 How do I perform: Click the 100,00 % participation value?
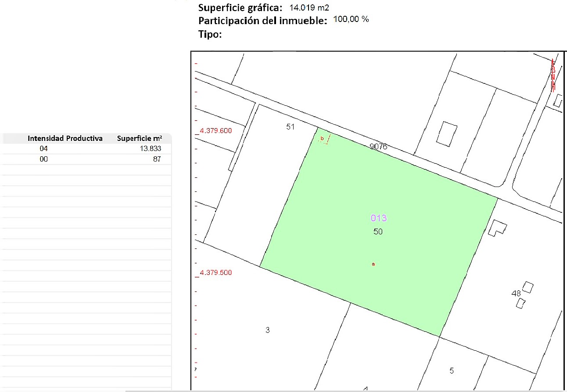tap(352, 20)
